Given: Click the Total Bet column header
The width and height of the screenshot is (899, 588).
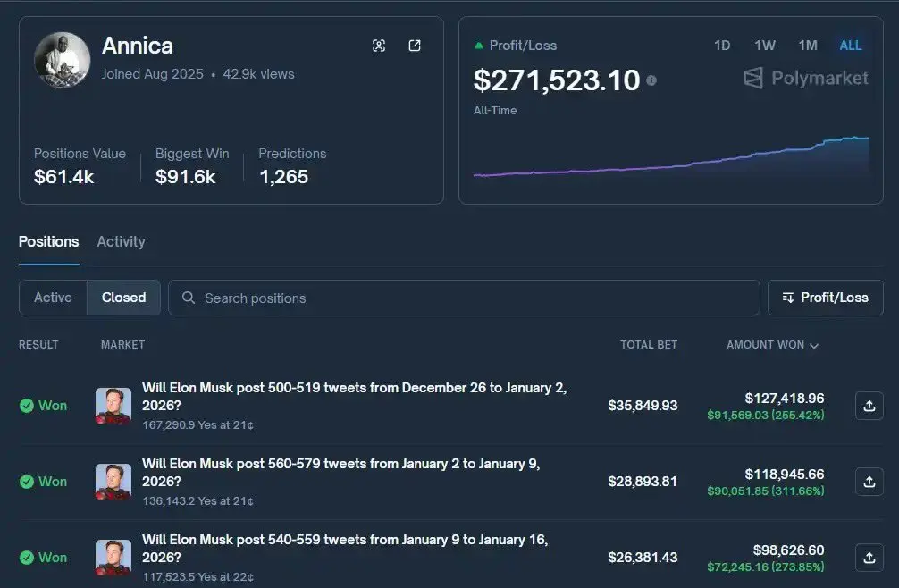Looking at the screenshot, I should click(x=649, y=345).
